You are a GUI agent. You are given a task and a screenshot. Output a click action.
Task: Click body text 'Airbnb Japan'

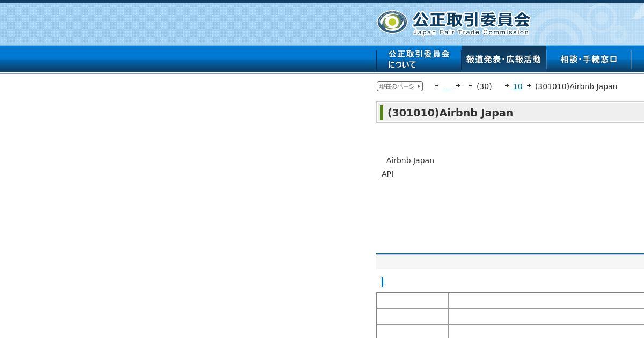coord(410,160)
